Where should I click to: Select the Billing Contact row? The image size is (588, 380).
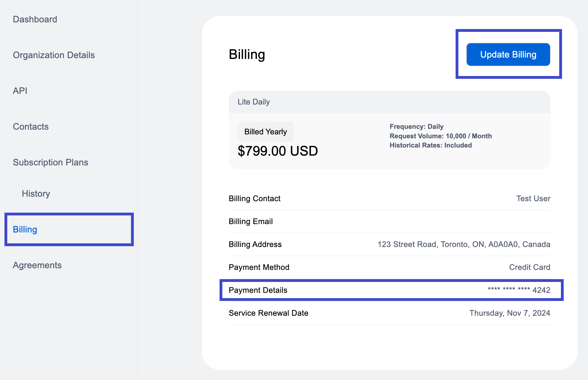255,198
